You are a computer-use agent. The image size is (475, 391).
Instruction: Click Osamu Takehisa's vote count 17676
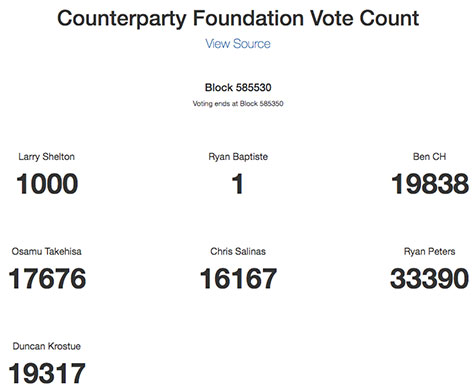pos(47,278)
